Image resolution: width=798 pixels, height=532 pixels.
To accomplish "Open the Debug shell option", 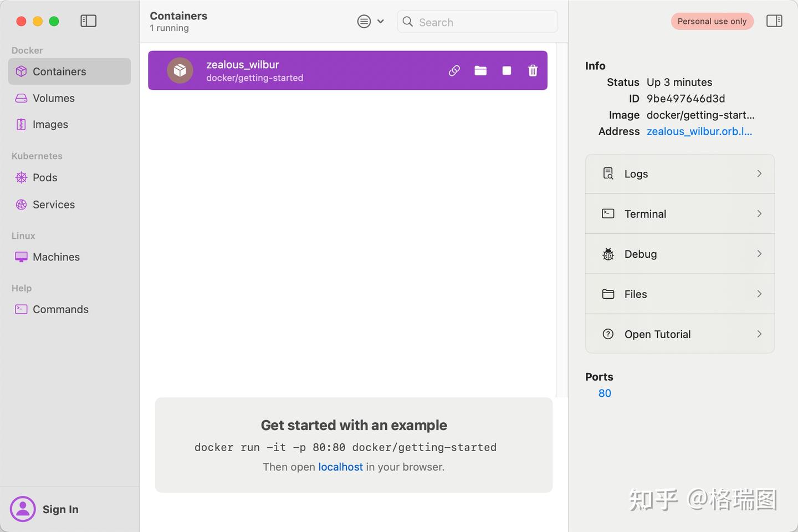I will [680, 254].
